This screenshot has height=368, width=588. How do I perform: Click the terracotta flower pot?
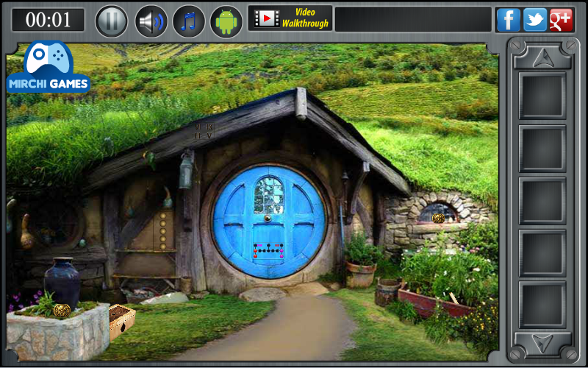click(x=360, y=274)
